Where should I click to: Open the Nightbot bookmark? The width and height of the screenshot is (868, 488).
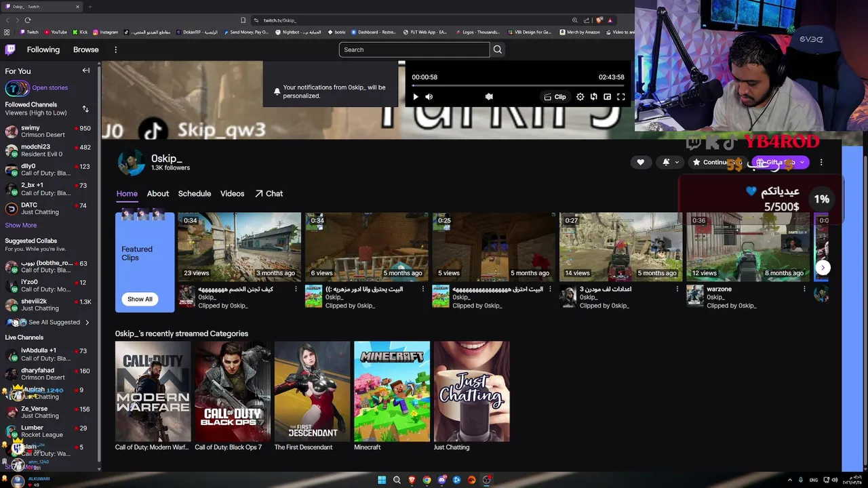click(x=298, y=32)
